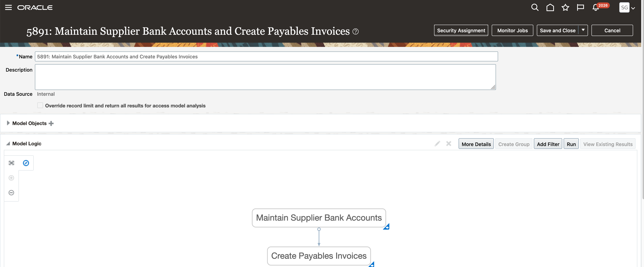The image size is (644, 267).
Task: Select the Maintain Supplier Bank Accounts node
Action: [319, 218]
